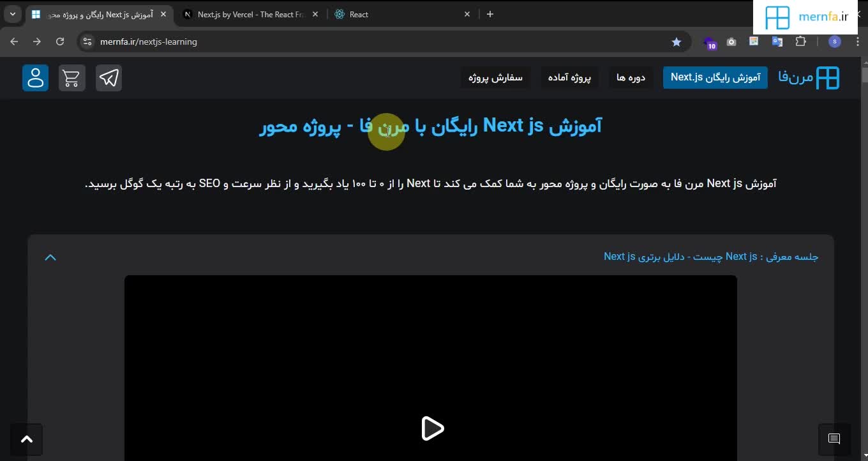
Task: Click the جلسه معرفی Next js چیست title
Action: (711, 257)
